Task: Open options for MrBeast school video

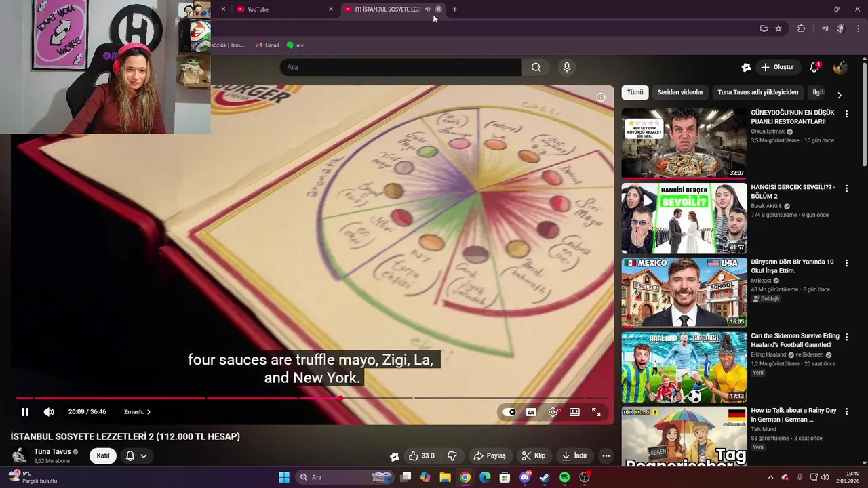Action: (846, 263)
